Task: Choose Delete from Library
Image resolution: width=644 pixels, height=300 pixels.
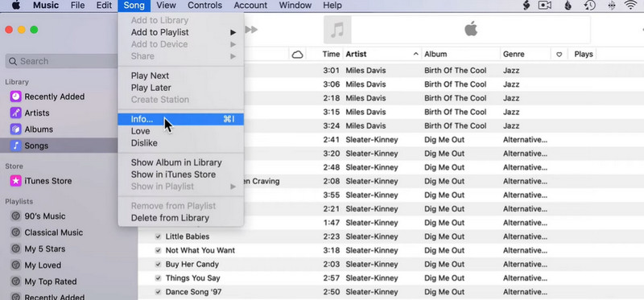Action: coord(180,218)
